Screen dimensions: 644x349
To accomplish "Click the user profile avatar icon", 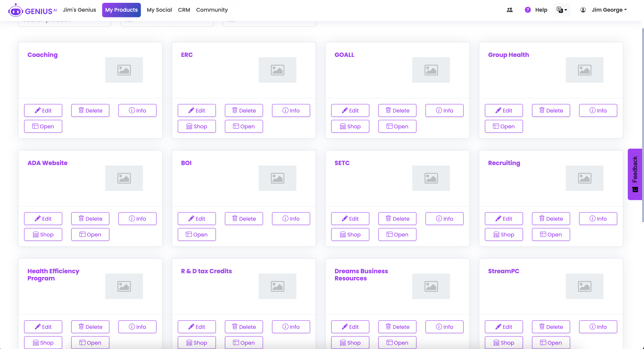I will tap(583, 10).
